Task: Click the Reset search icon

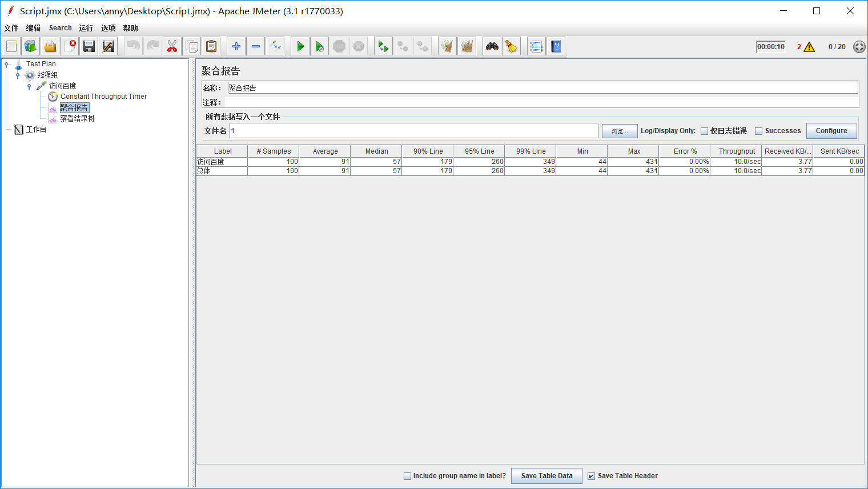Action: tap(511, 46)
